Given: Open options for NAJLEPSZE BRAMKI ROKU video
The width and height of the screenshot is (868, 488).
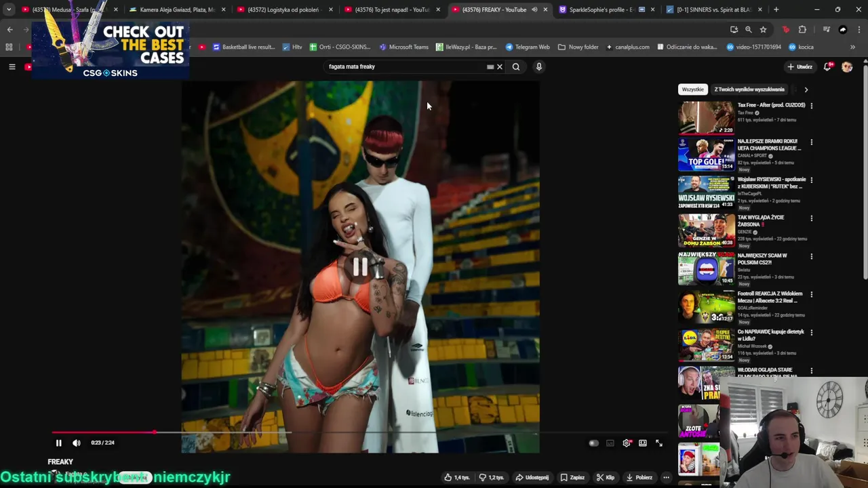Looking at the screenshot, I should click(x=811, y=142).
